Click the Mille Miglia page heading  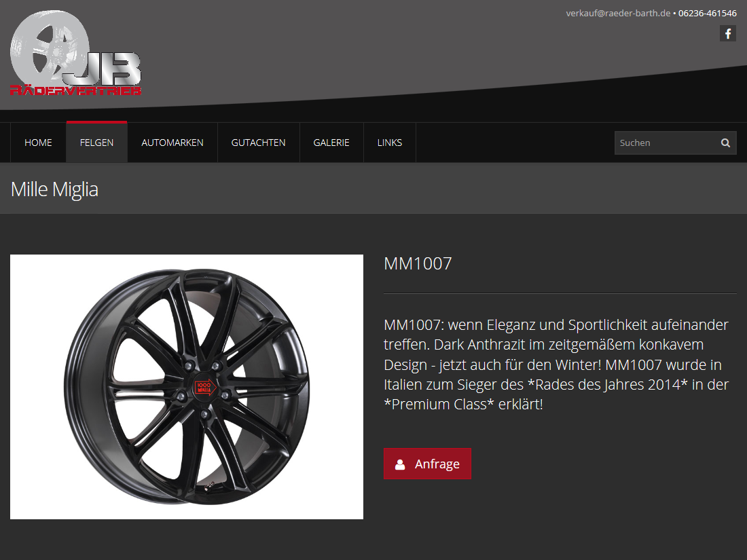pyautogui.click(x=54, y=189)
